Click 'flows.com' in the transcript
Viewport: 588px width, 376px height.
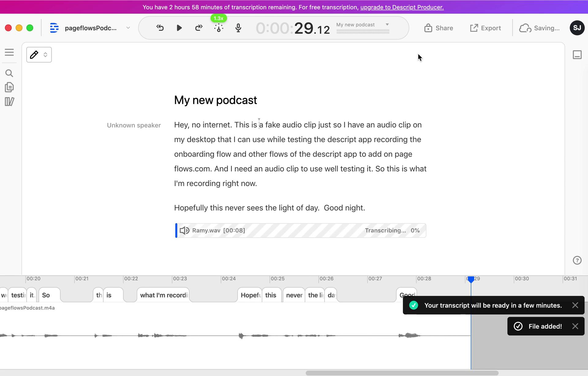192,169
